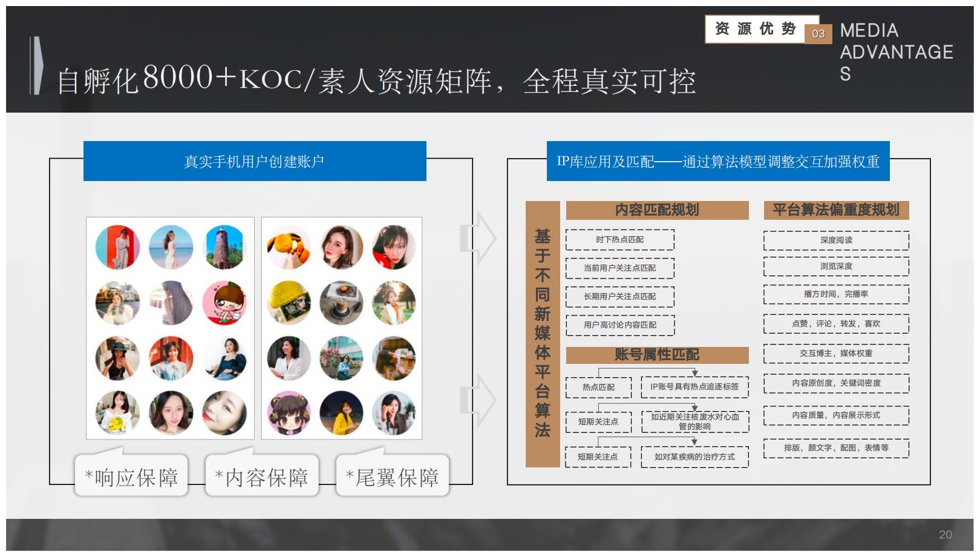Select the 资源优势 section label
Viewport: 980px width, 557px height.
pyautogui.click(x=755, y=29)
